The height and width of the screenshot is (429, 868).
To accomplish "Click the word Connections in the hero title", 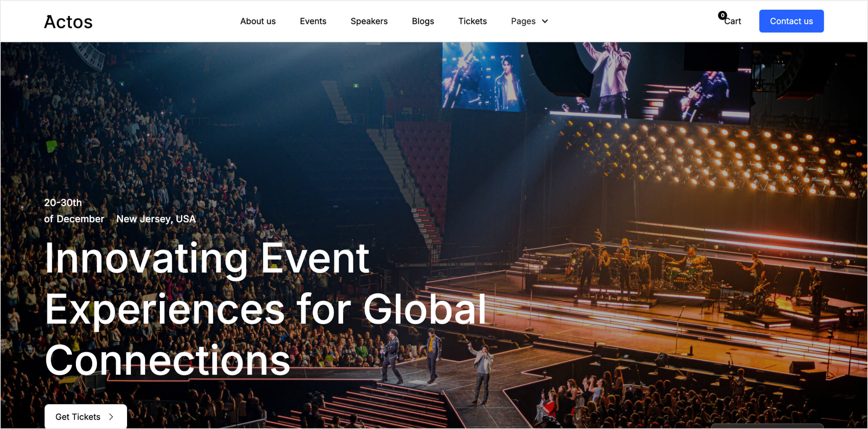I will (x=168, y=360).
